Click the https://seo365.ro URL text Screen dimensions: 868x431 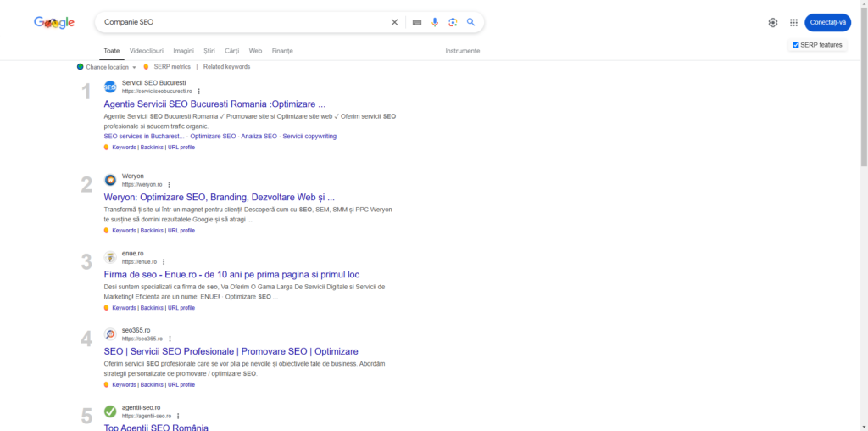tap(142, 339)
